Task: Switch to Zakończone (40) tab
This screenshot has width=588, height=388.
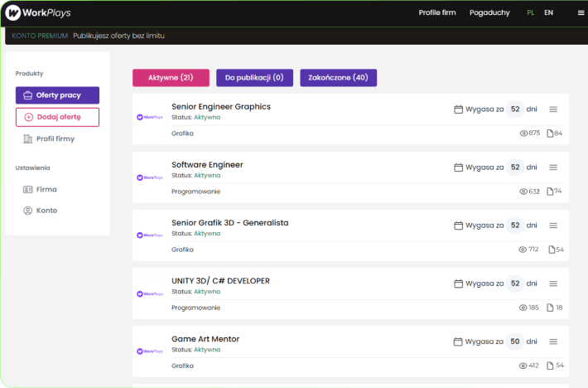Action: [x=338, y=78]
